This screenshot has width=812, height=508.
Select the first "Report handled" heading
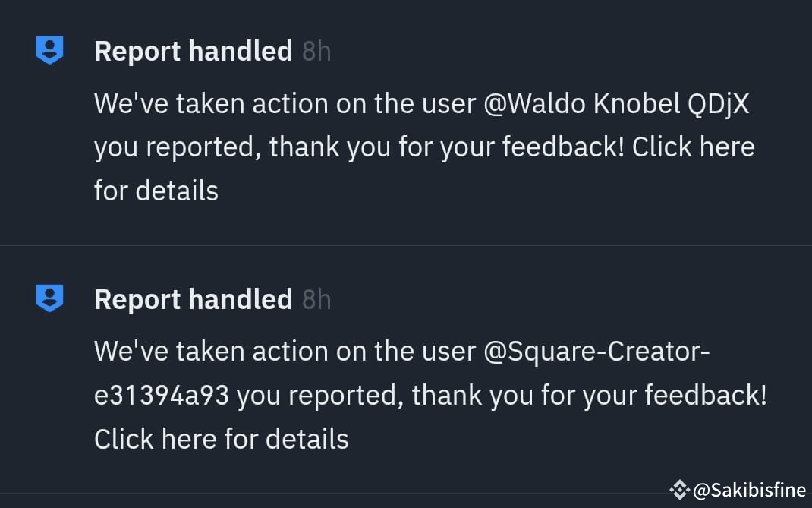click(x=194, y=52)
